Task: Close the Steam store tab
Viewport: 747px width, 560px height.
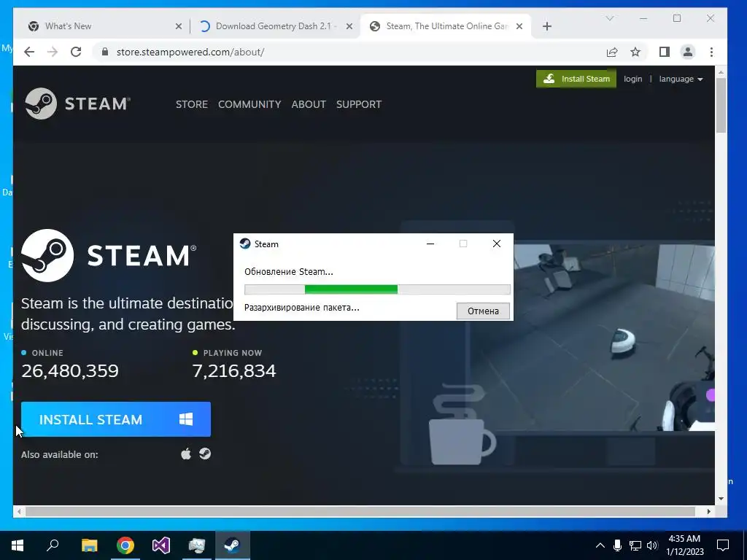Action: click(x=519, y=26)
